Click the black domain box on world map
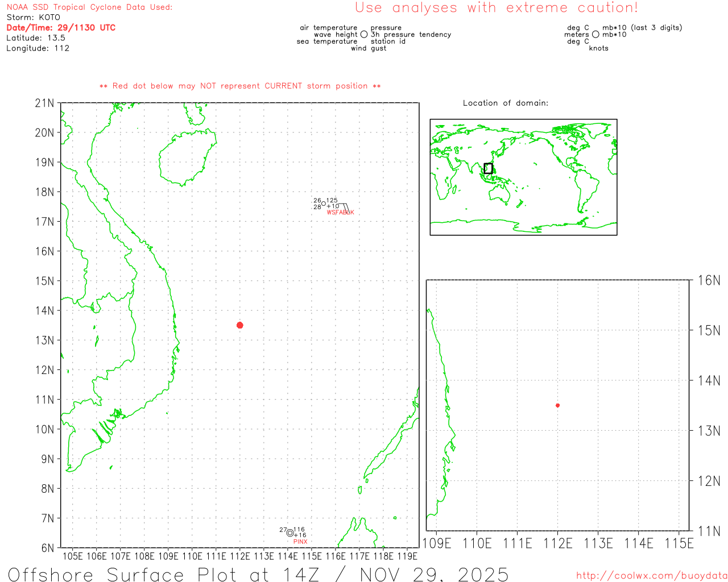Viewport: 728px width, 582px height. pyautogui.click(x=488, y=168)
